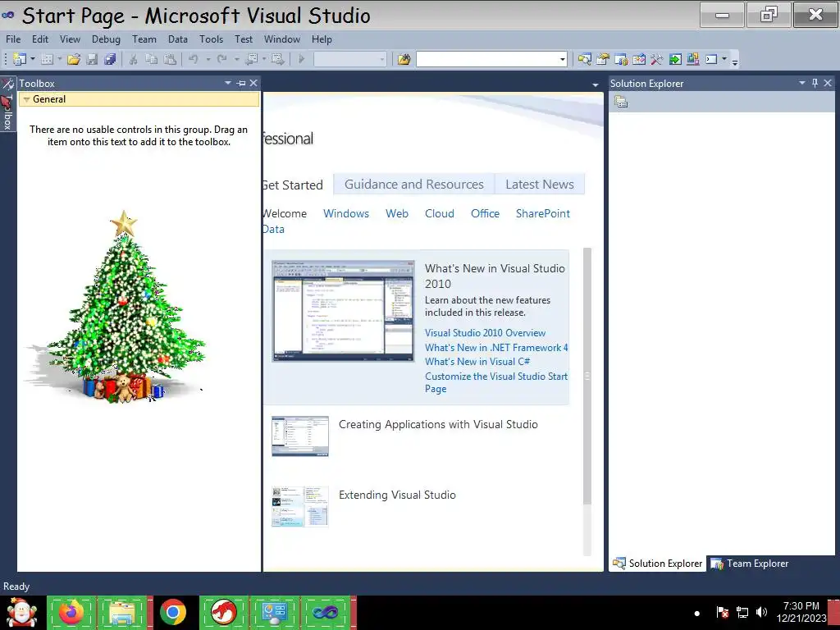The image size is (840, 630).
Task: Open Visual Studio 2010 Overview link
Action: pyautogui.click(x=485, y=333)
